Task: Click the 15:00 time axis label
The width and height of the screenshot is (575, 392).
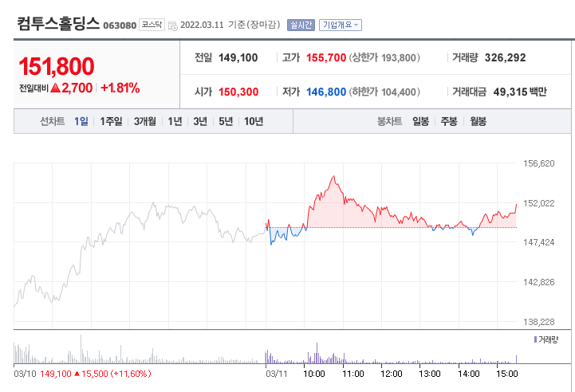Action: point(507,374)
